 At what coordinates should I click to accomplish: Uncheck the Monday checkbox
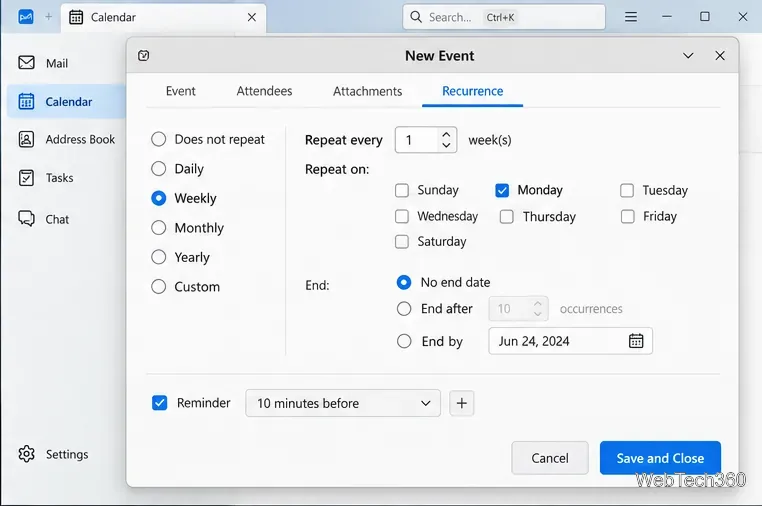pos(502,190)
